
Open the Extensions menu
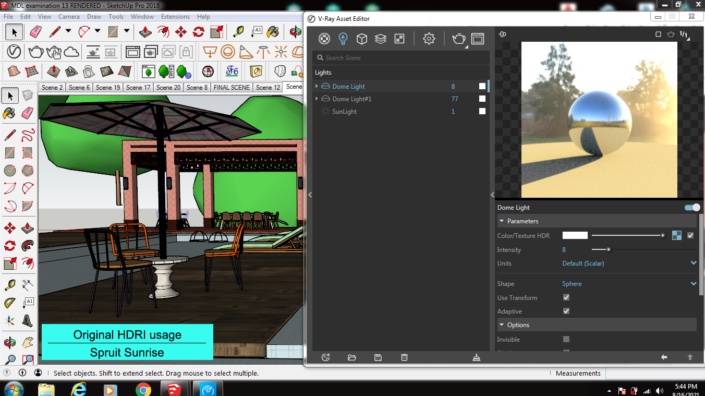175,17
